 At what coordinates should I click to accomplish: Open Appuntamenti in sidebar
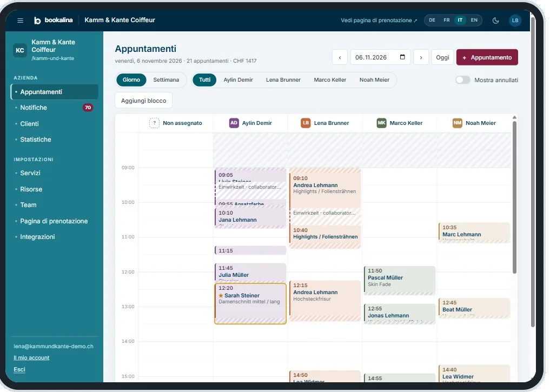[55, 92]
